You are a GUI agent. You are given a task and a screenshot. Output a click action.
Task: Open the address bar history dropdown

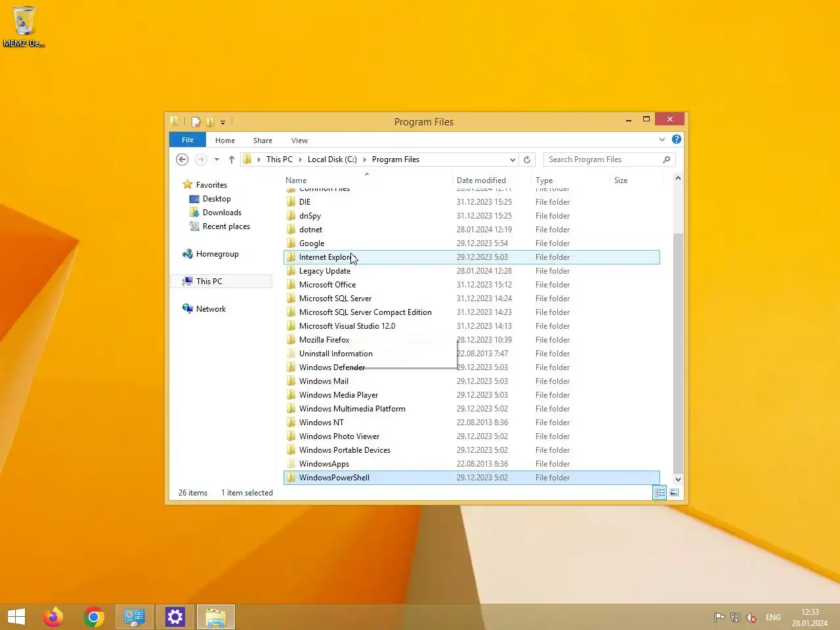click(x=513, y=159)
